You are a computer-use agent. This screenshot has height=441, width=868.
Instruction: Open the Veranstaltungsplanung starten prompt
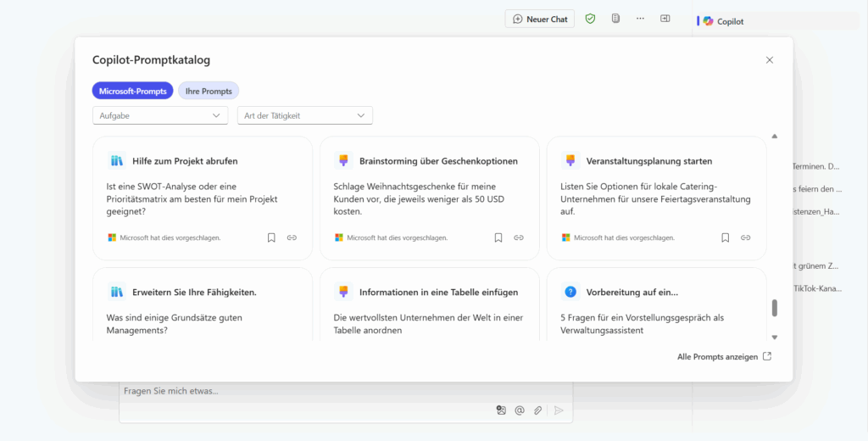tap(657, 198)
